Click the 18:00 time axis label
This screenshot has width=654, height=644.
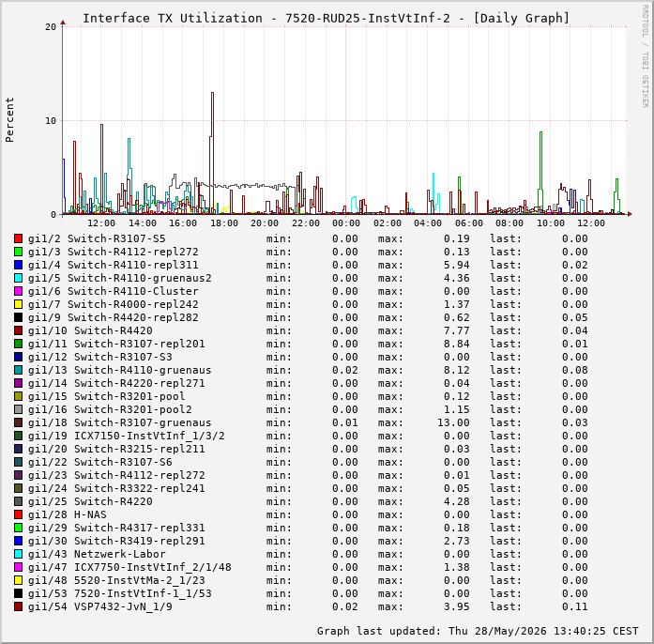point(224,223)
